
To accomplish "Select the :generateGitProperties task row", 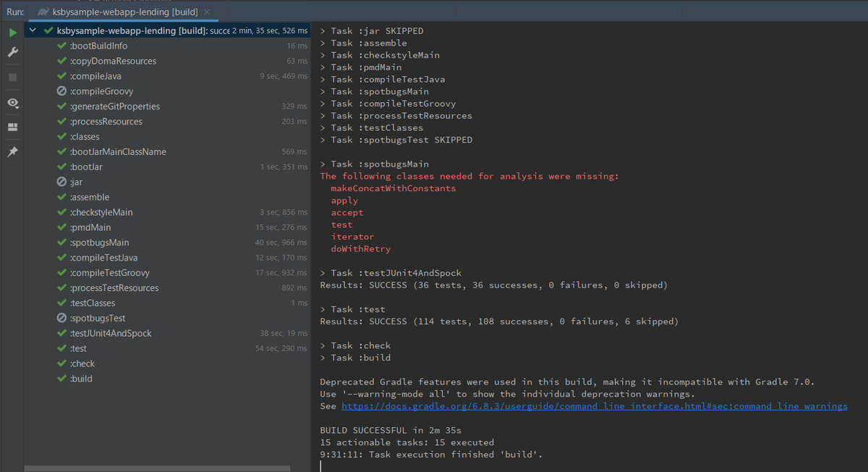I will tap(167, 106).
